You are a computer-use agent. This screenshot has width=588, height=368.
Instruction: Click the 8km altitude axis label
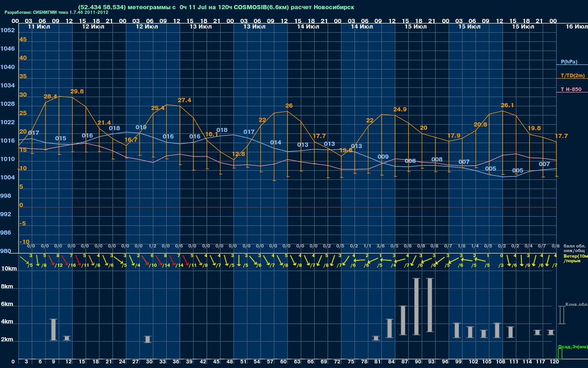(7, 286)
